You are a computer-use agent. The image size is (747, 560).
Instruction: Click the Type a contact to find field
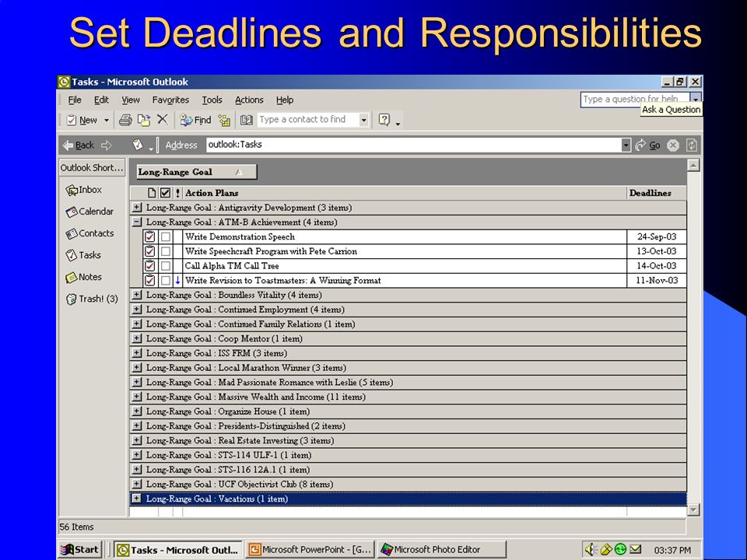coord(308,120)
